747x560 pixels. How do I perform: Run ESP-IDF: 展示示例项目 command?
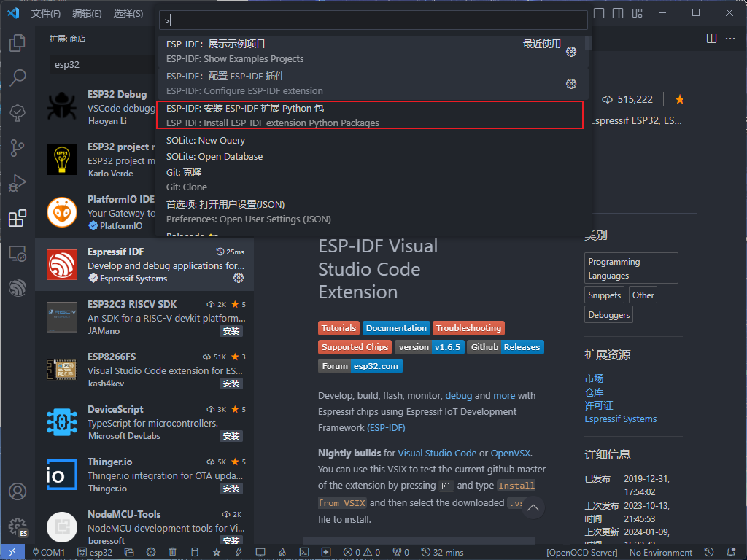click(x=372, y=52)
